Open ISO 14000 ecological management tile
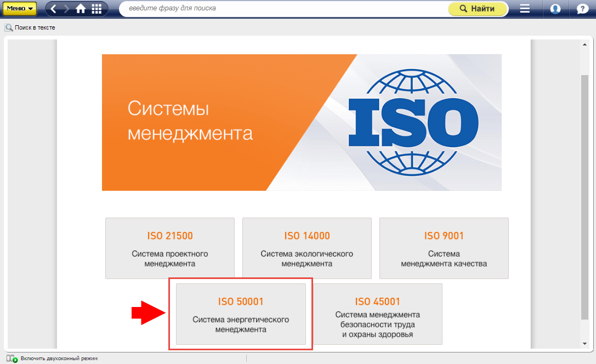596x364 pixels. click(307, 248)
